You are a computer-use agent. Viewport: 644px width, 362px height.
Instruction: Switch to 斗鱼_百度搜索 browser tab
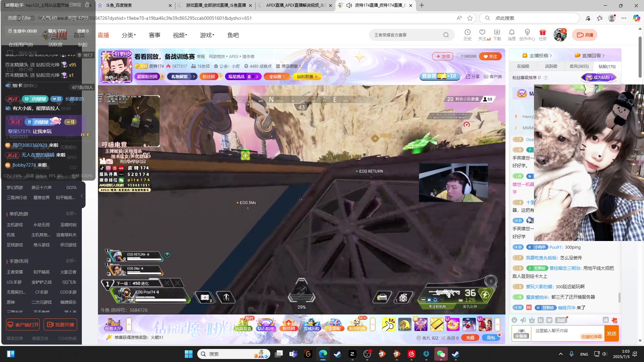134,5
